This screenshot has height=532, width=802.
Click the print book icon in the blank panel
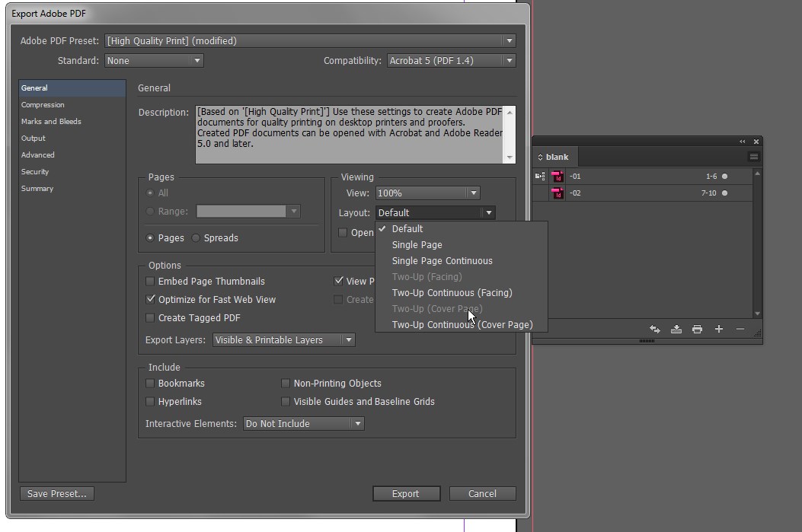click(x=697, y=329)
